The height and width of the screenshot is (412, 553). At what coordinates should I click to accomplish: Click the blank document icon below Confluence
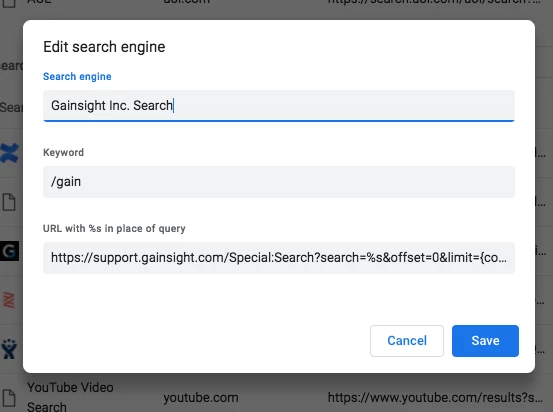(9, 202)
